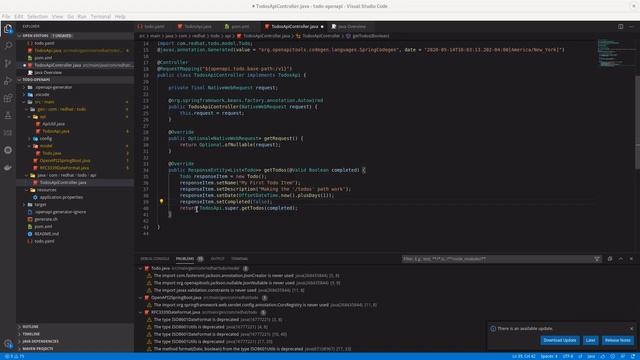Click the notification bell in status bar

coord(633,356)
